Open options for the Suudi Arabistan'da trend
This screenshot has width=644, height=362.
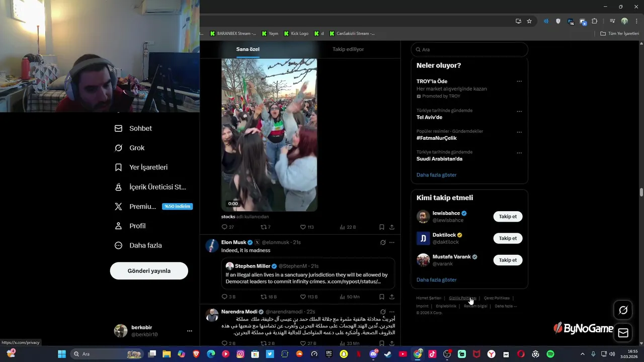point(519,153)
